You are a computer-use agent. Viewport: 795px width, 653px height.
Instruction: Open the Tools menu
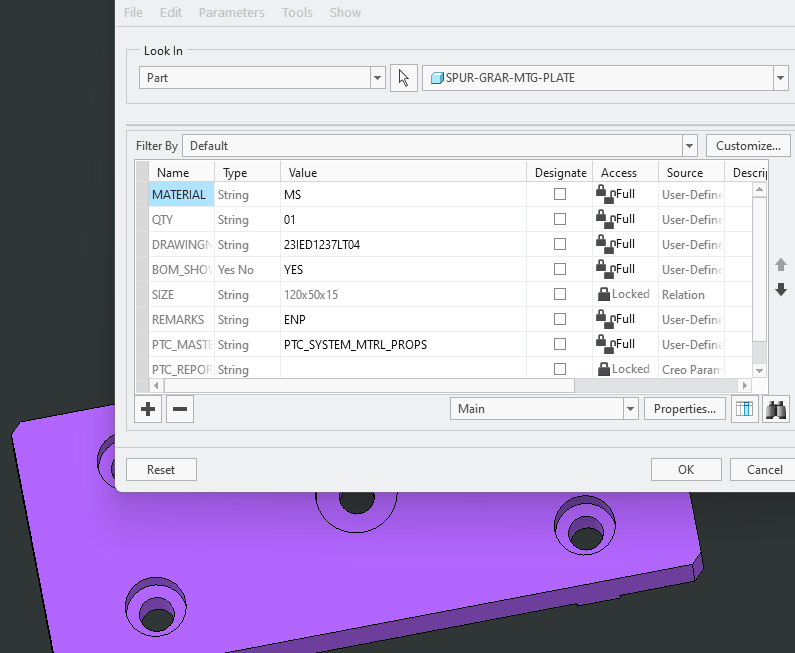[297, 13]
